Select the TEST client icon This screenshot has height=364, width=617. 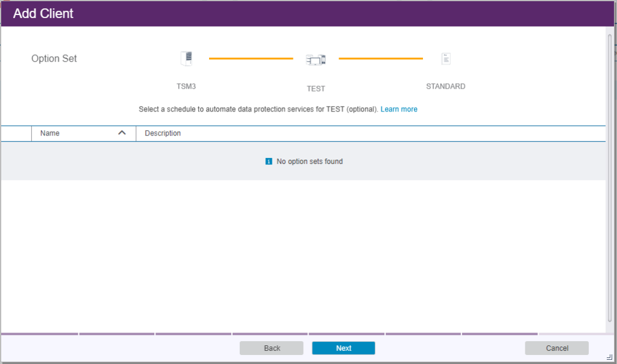pyautogui.click(x=316, y=59)
